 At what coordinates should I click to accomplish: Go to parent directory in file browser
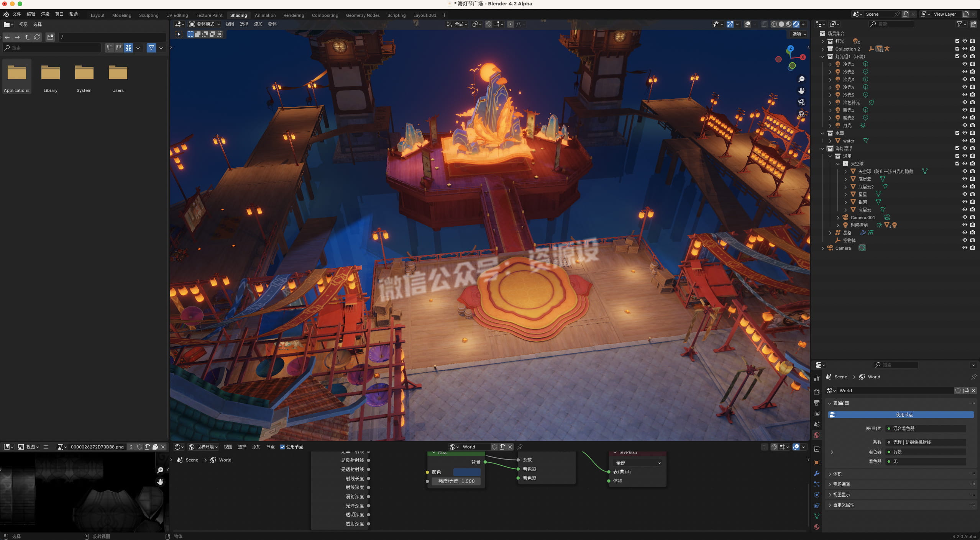27,37
